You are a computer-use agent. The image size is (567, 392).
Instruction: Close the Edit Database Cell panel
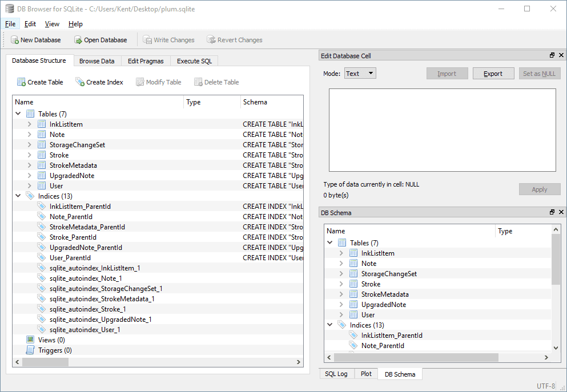(x=561, y=55)
